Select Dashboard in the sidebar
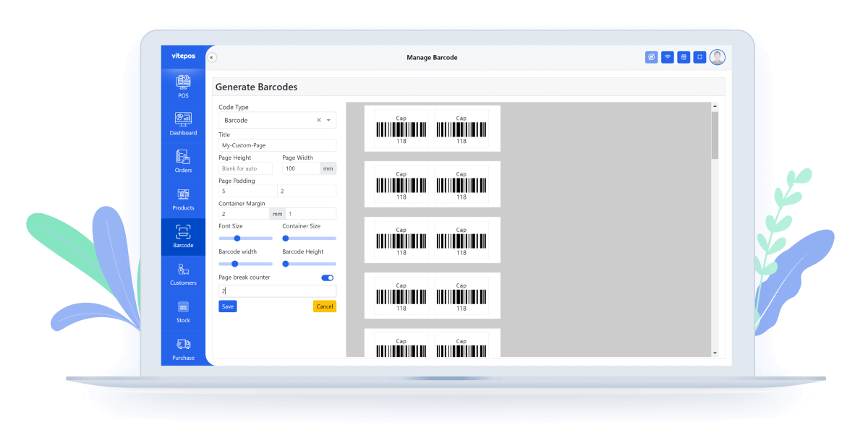This screenshot has width=868, height=448. (x=183, y=124)
